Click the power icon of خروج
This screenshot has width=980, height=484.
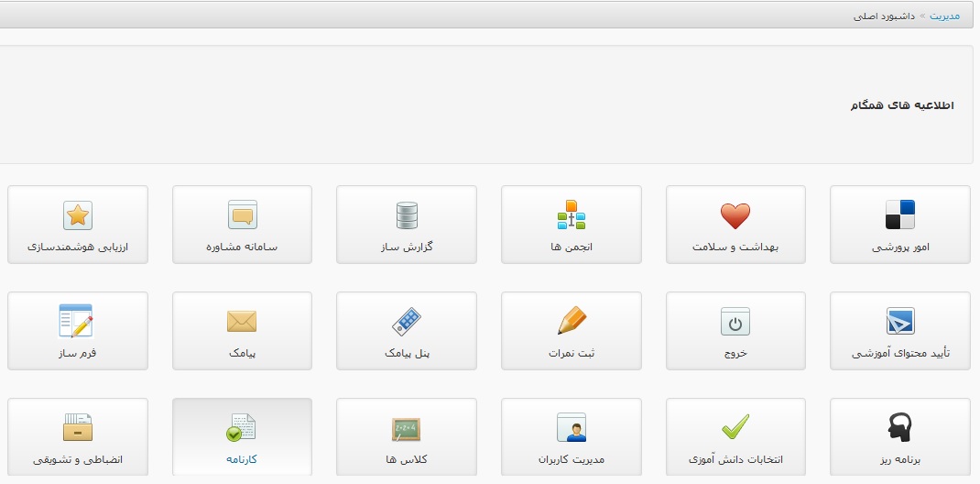tap(735, 322)
